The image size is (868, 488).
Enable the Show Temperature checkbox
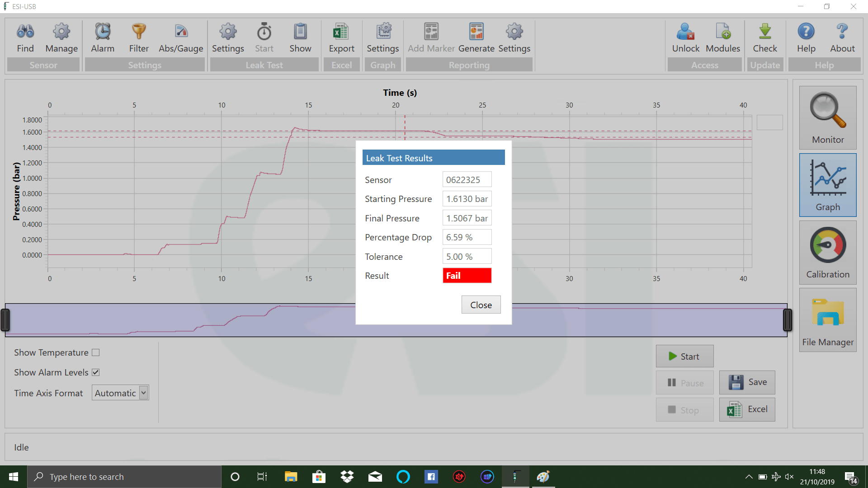96,352
